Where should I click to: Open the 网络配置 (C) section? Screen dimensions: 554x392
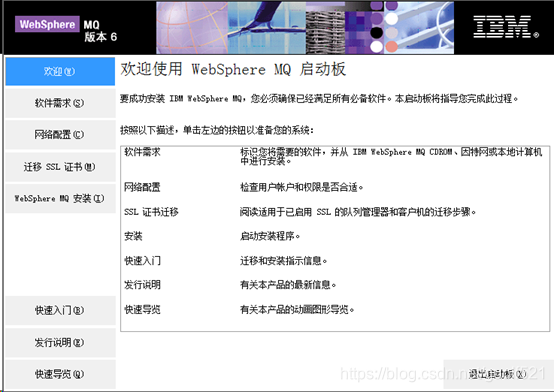60,135
